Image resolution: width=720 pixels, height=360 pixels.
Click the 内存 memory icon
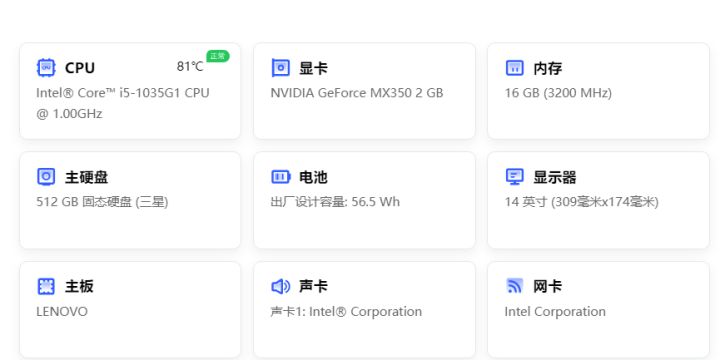(514, 68)
